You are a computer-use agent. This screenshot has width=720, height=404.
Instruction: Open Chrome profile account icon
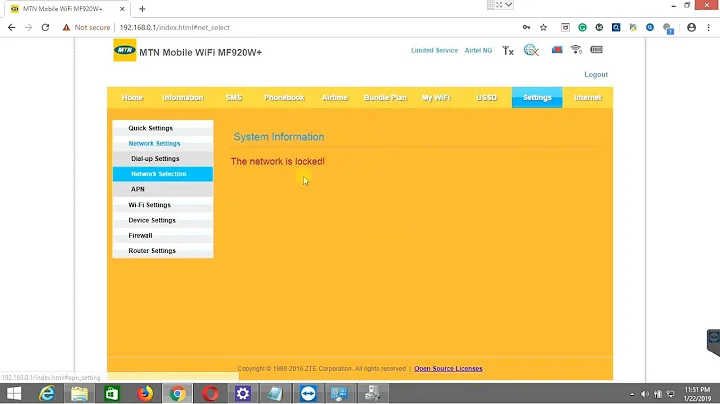coord(691,28)
